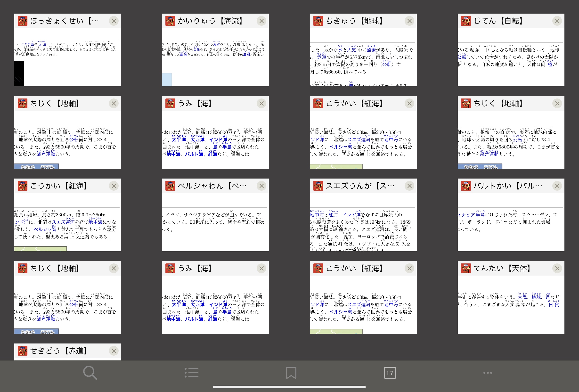Image resolution: width=579 pixels, height=392 pixels.
Task: Click the 赤道 link in ちきゅう preview
Action: tap(321, 57)
